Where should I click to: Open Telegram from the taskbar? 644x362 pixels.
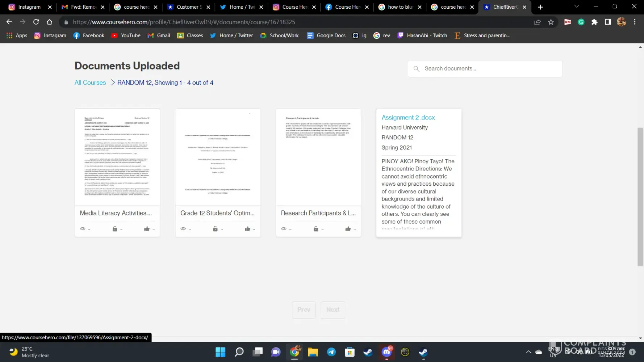click(331, 352)
